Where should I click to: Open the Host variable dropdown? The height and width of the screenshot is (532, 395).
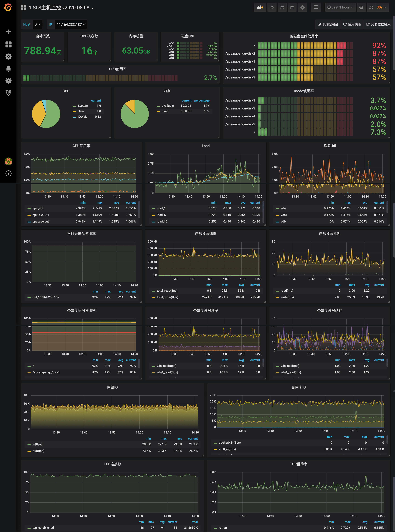point(38,24)
